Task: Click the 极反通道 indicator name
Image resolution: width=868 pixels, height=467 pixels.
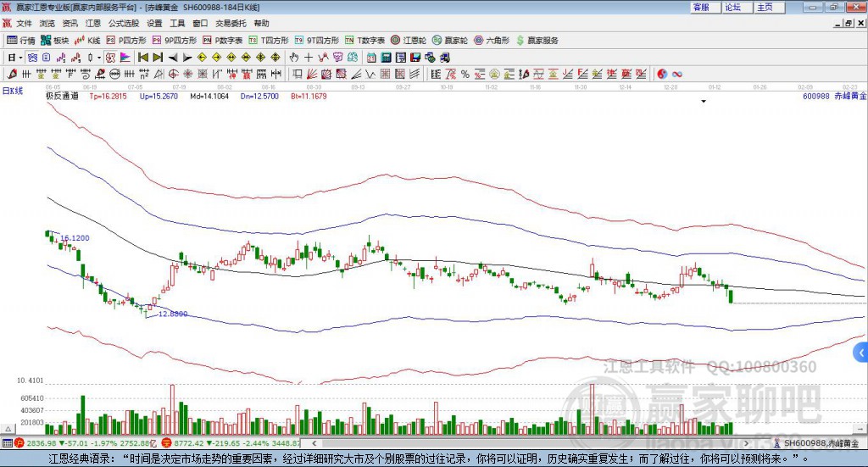Action: [x=62, y=96]
